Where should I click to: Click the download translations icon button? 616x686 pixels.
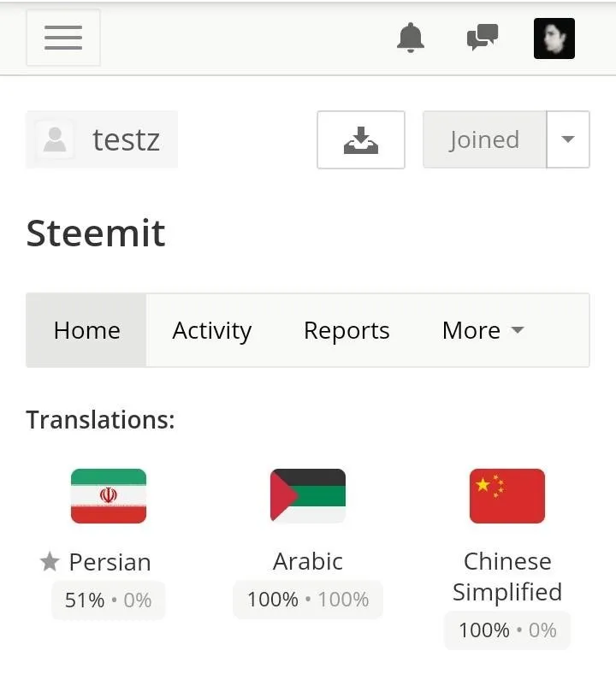pos(361,139)
